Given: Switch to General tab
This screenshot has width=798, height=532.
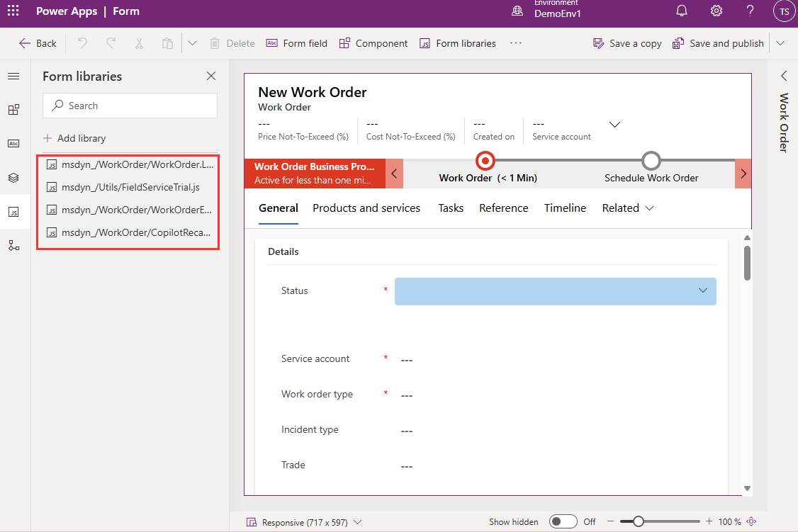Looking at the screenshot, I should tap(279, 208).
